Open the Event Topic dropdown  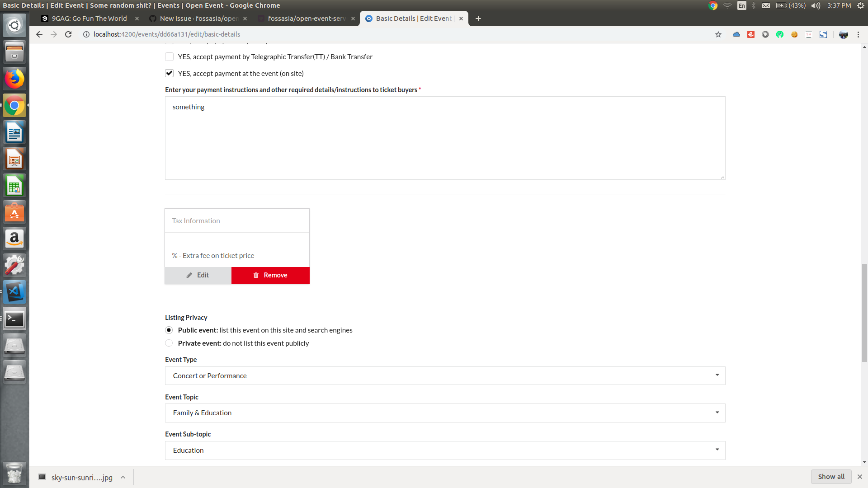pos(445,413)
